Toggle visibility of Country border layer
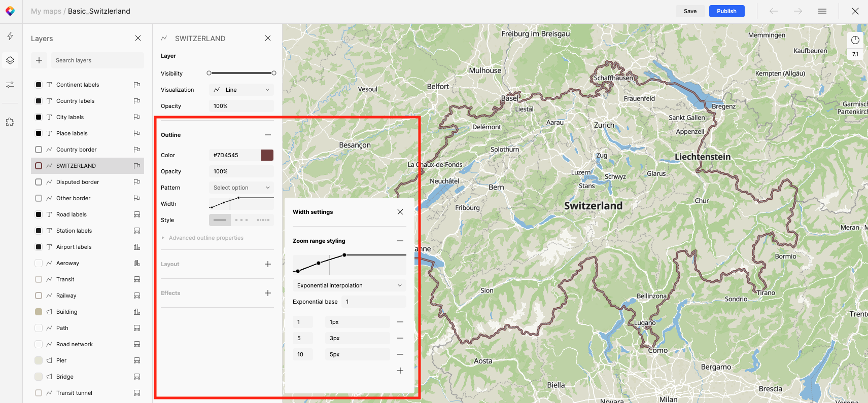This screenshot has height=403, width=868. [x=39, y=150]
